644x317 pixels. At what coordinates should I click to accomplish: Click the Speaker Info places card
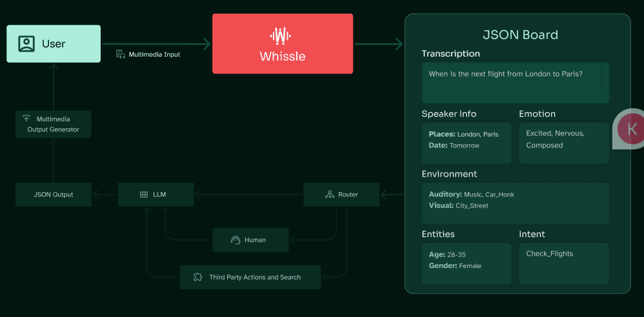(466, 142)
